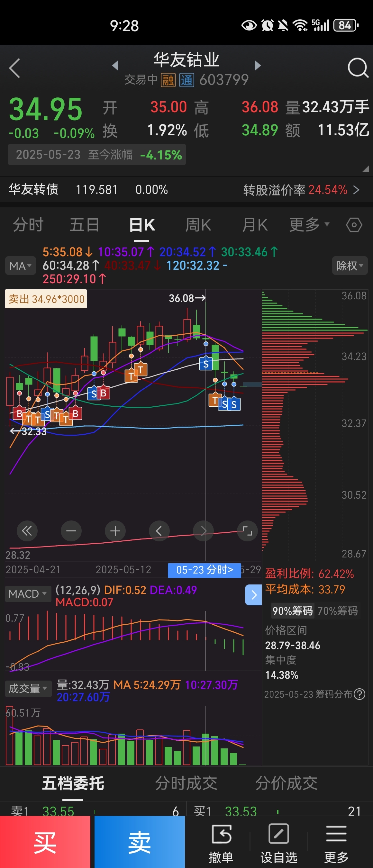The image size is (373, 868).
Task: Switch to 周K chart tab
Action: tap(198, 225)
